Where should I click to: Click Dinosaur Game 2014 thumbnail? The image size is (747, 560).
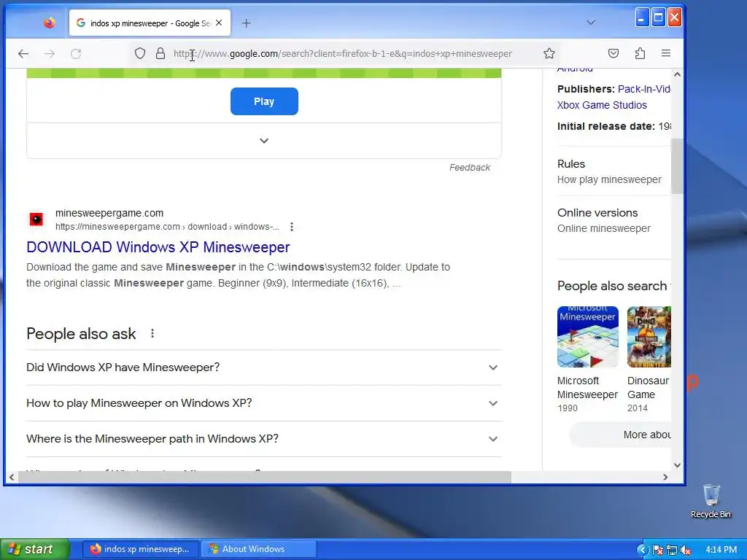(x=649, y=337)
